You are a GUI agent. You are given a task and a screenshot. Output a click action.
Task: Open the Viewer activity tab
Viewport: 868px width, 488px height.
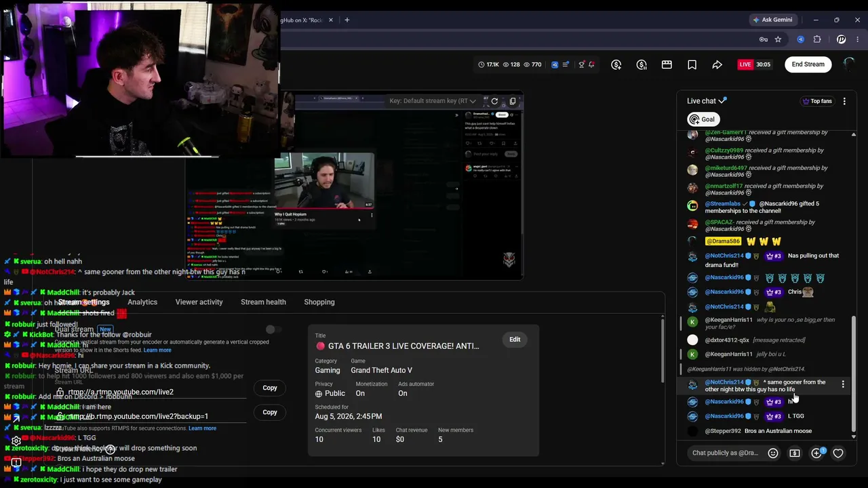click(x=199, y=302)
